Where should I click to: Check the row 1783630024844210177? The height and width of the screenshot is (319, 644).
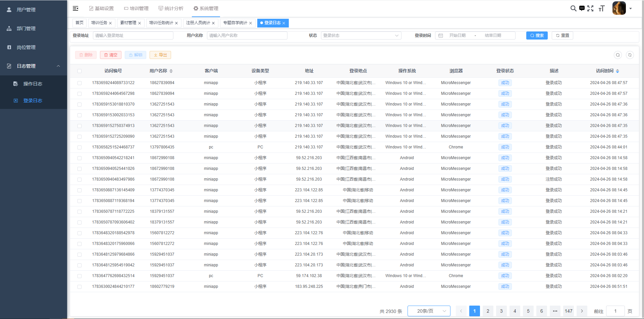(79, 287)
